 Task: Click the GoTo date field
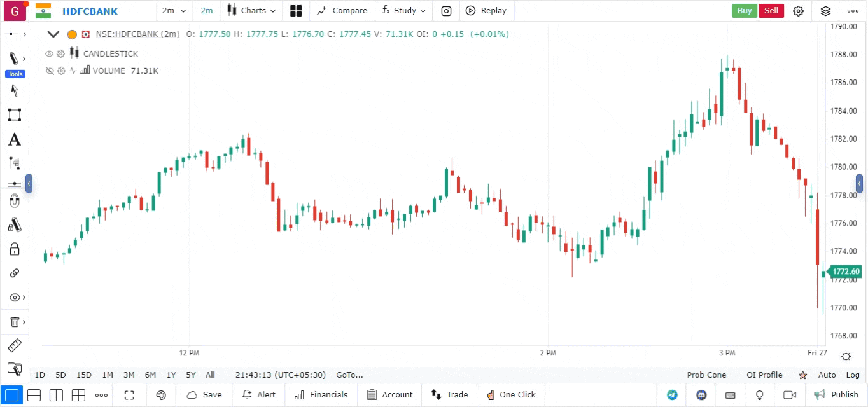(x=349, y=375)
